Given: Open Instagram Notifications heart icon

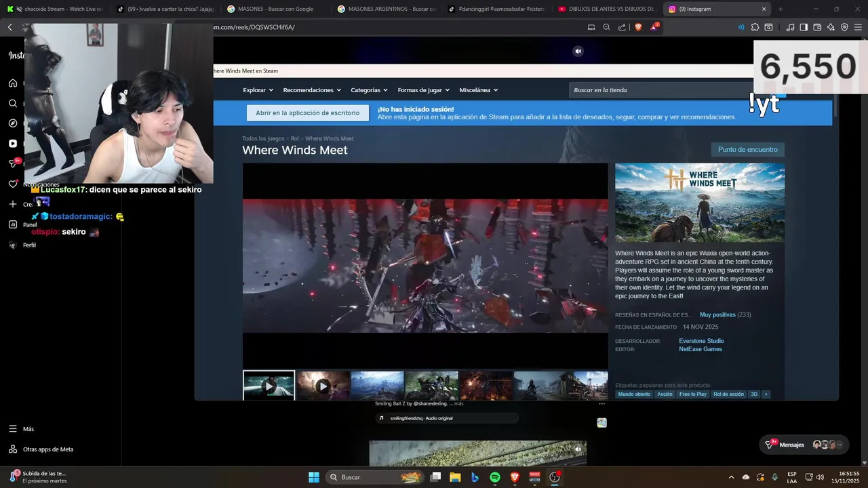Looking at the screenshot, I should coord(13,184).
